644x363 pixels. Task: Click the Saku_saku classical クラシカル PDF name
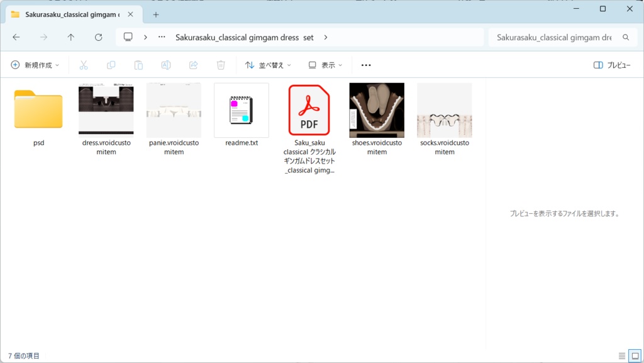click(309, 157)
